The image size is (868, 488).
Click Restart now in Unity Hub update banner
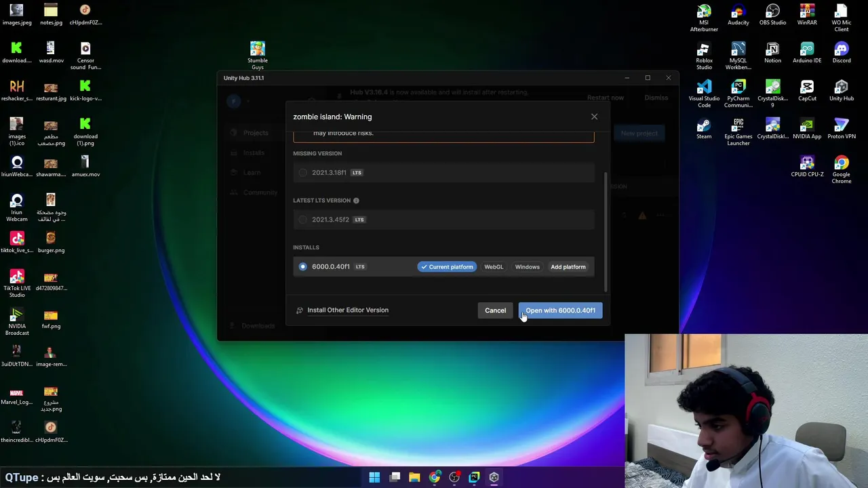(605, 98)
